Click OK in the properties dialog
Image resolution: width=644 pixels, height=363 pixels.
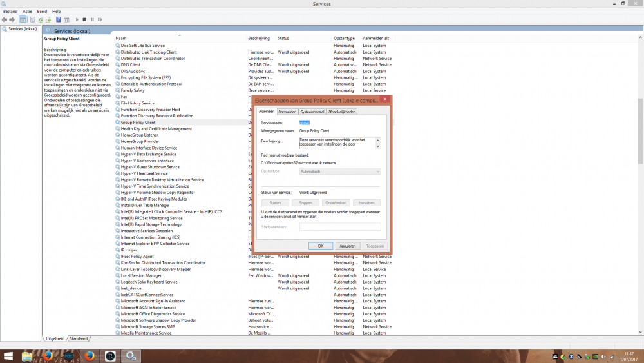[x=320, y=246]
